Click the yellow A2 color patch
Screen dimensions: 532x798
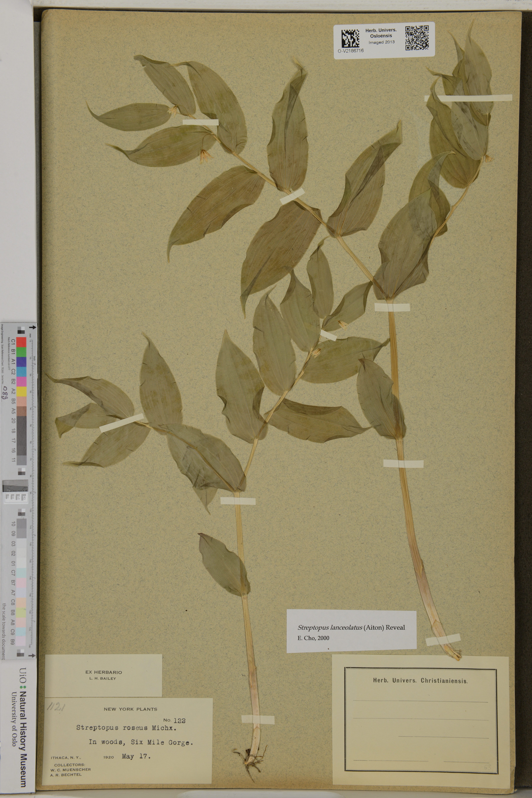(x=21, y=392)
